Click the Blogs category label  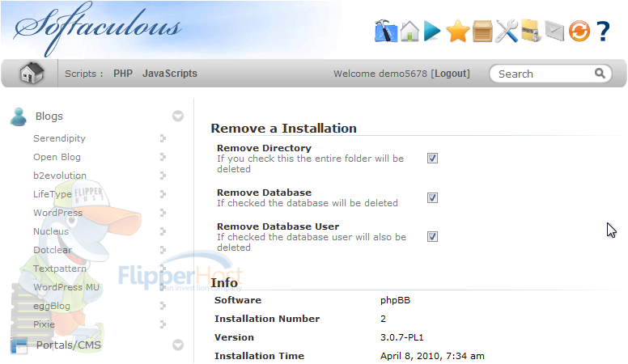(x=49, y=116)
